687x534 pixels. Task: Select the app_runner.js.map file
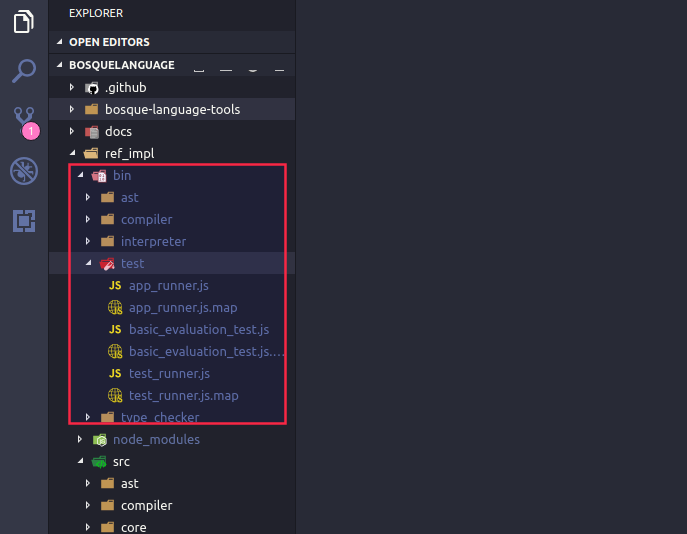(x=182, y=308)
